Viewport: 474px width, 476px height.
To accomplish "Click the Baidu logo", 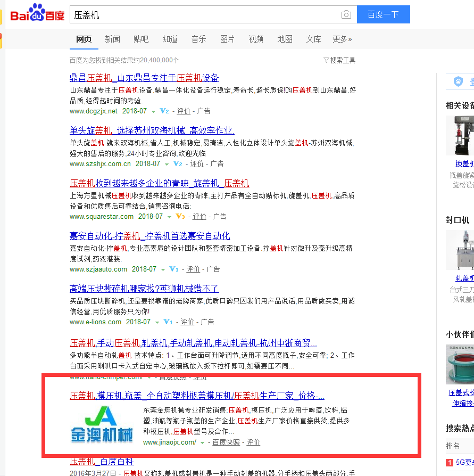I will (37, 14).
